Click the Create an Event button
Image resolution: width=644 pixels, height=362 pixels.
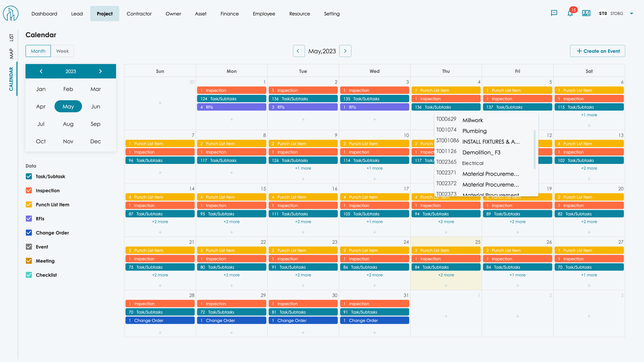click(x=597, y=51)
